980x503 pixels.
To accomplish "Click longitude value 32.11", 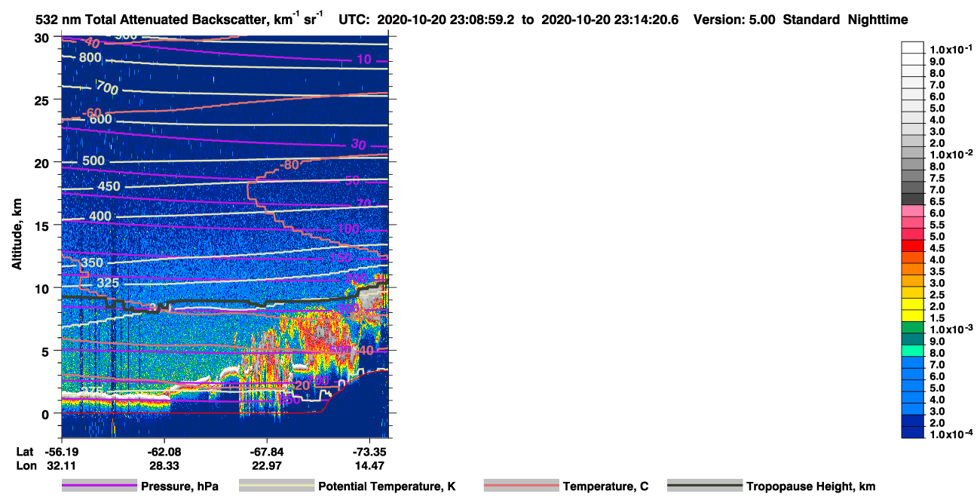I will pos(61,466).
